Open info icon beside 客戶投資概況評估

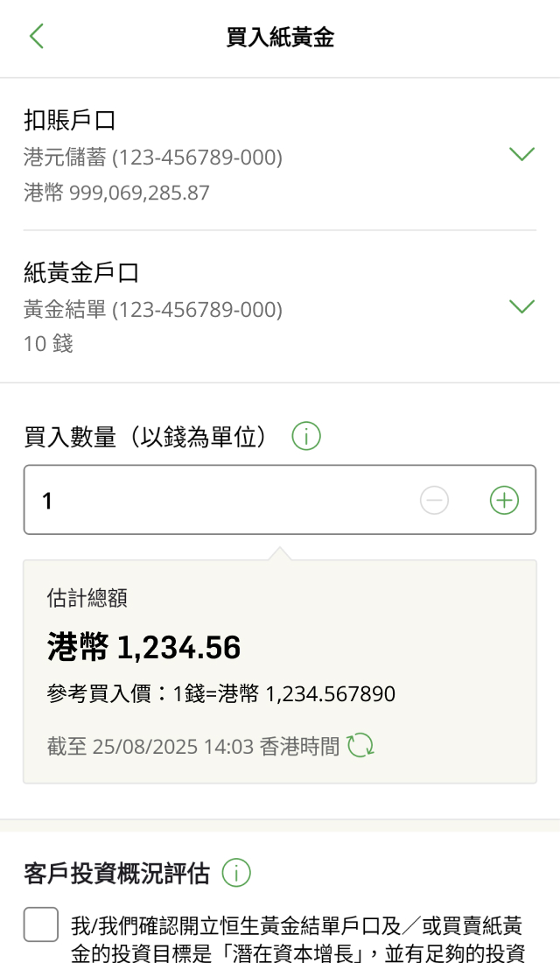(236, 872)
